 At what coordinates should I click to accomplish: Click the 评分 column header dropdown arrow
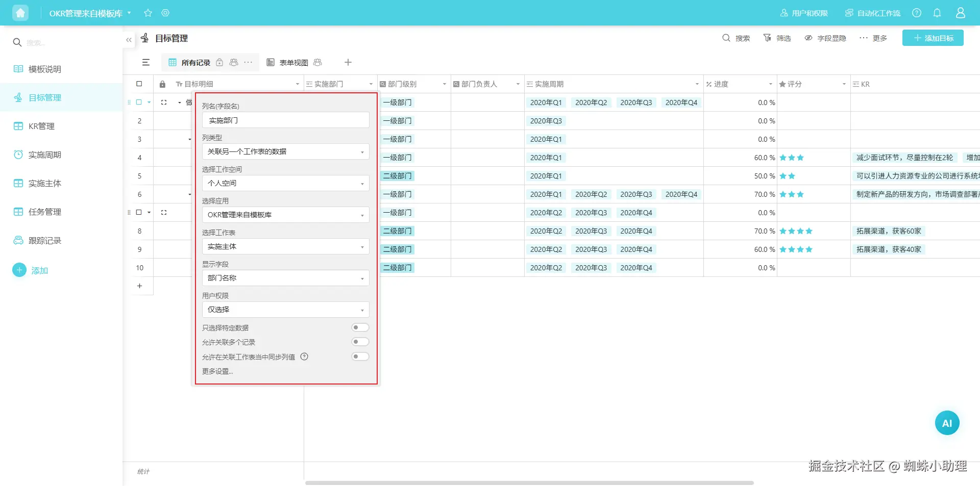pos(844,84)
